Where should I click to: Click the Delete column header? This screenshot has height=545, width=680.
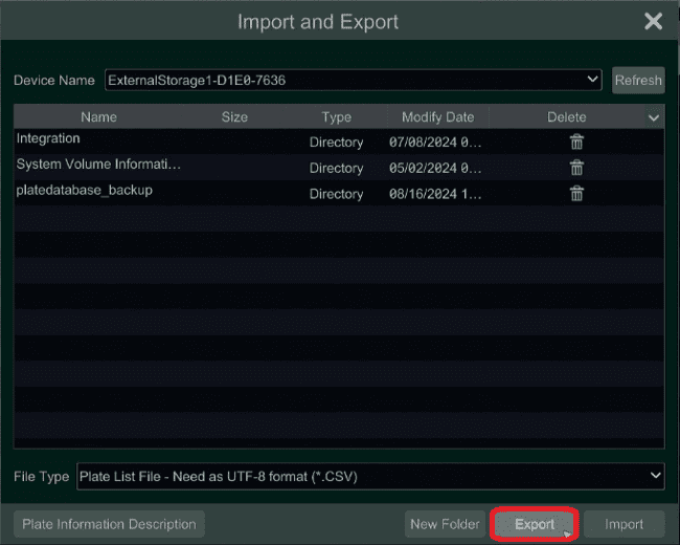(566, 117)
